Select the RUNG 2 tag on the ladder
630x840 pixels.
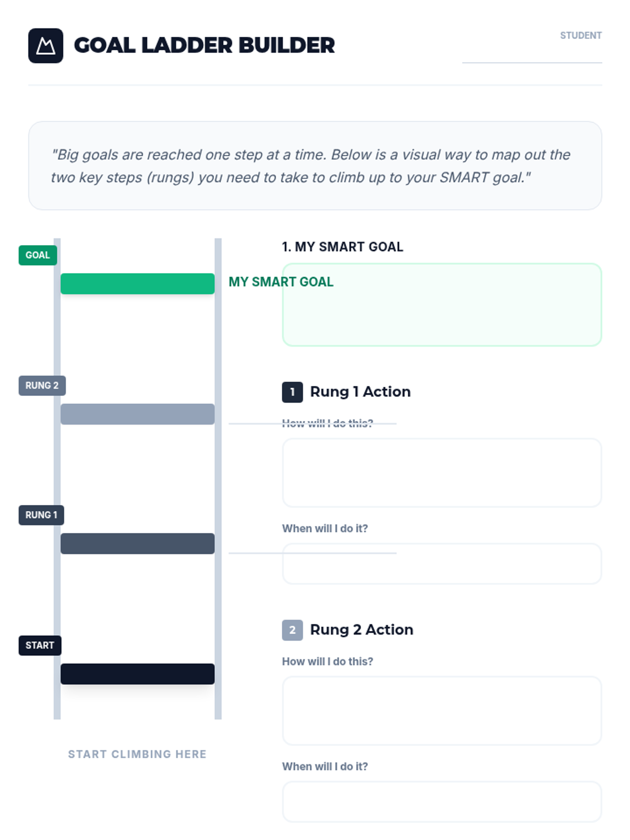pyautogui.click(x=42, y=385)
